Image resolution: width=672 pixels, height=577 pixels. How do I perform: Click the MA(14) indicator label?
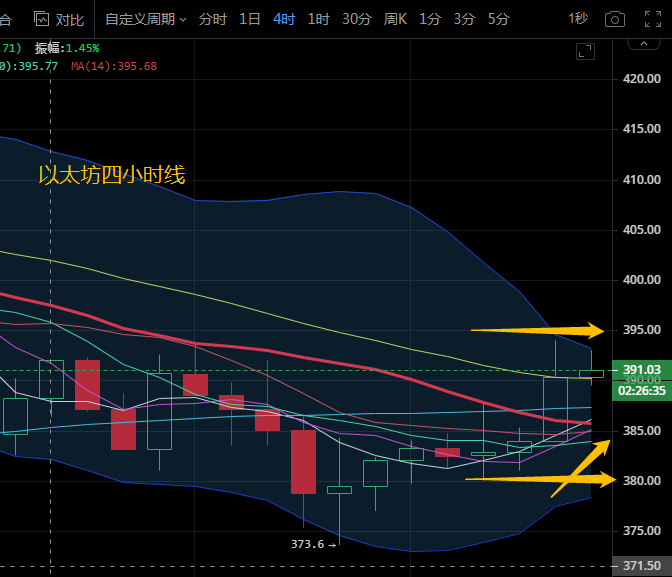click(114, 66)
